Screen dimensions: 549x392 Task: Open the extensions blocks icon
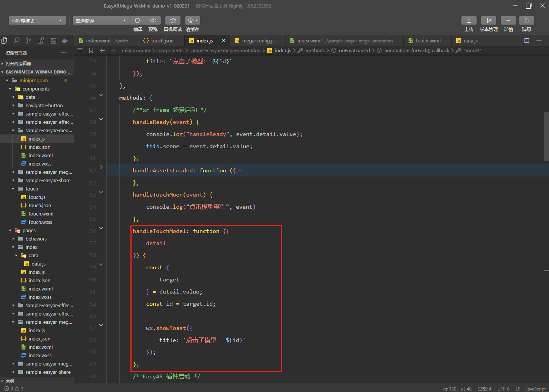41,41
